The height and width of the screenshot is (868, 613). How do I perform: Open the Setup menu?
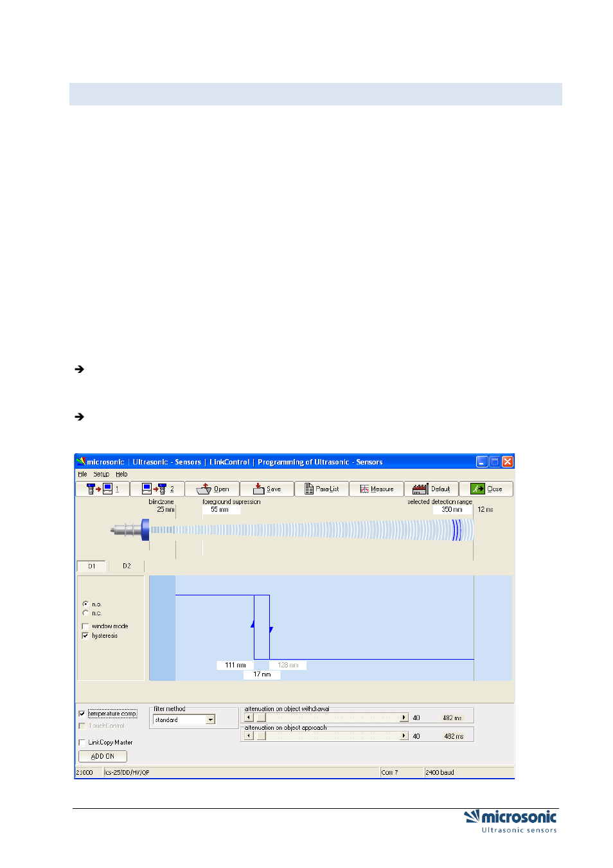[101, 474]
